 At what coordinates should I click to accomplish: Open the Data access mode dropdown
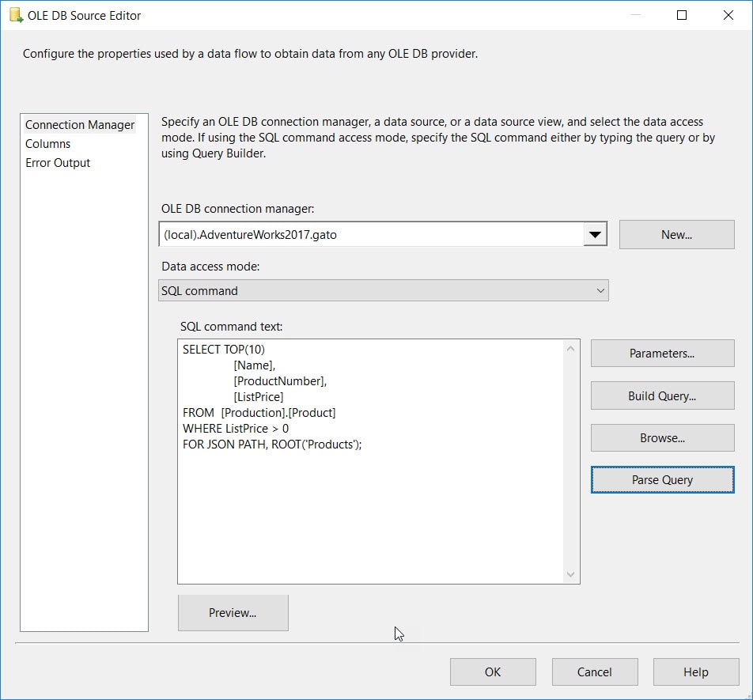point(384,291)
